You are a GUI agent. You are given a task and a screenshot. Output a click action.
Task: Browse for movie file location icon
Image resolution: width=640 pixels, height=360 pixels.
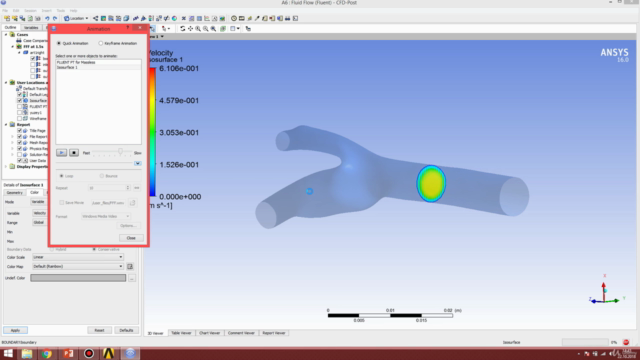point(133,203)
